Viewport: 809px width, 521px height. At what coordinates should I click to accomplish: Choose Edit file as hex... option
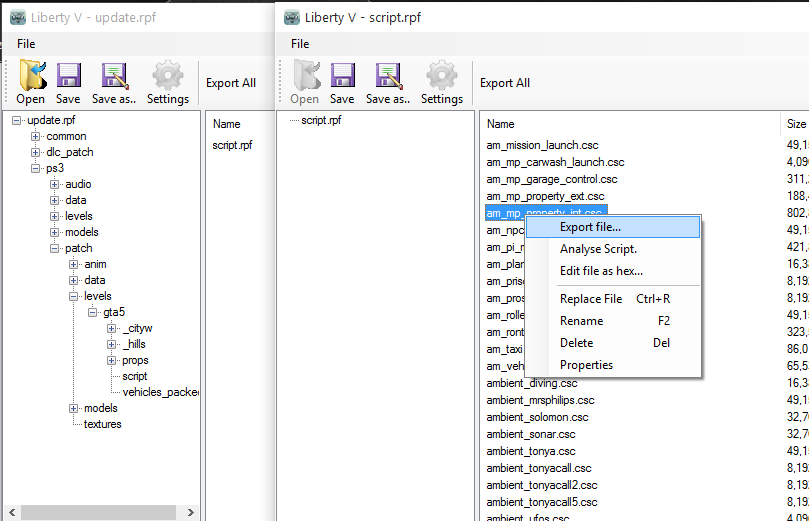pos(601,271)
